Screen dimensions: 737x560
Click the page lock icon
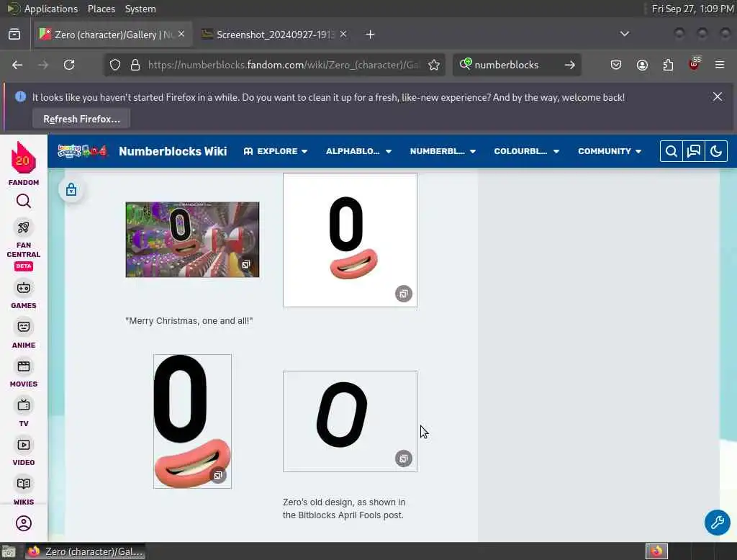[x=71, y=189]
